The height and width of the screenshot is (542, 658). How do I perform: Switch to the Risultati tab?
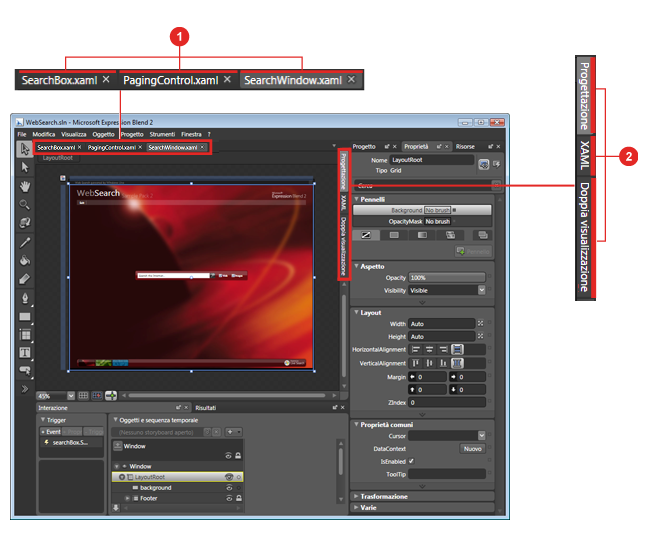pos(206,407)
